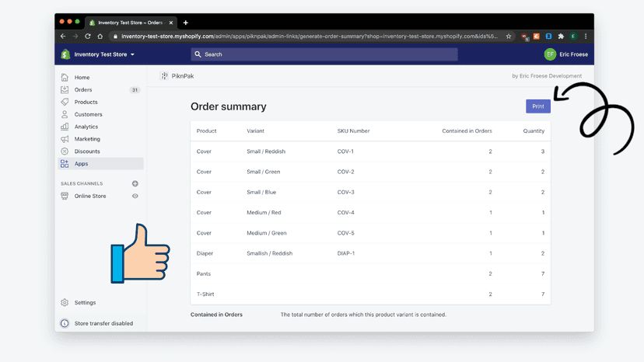Viewport: 644px width, 362px height.
Task: Select the Medium / Green variant cell
Action: pos(266,233)
